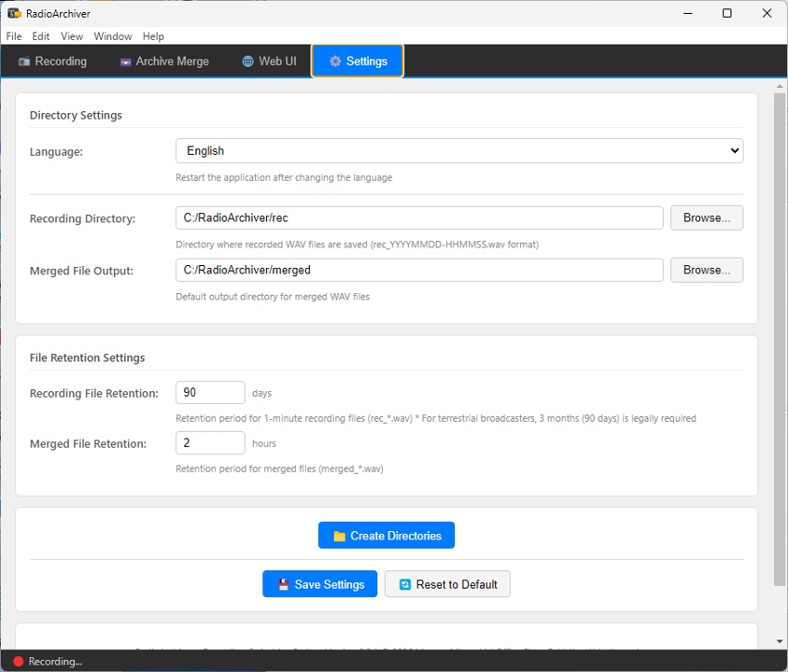Click the settings panel vertical scrollbar
788x672 pixels.
point(780,339)
